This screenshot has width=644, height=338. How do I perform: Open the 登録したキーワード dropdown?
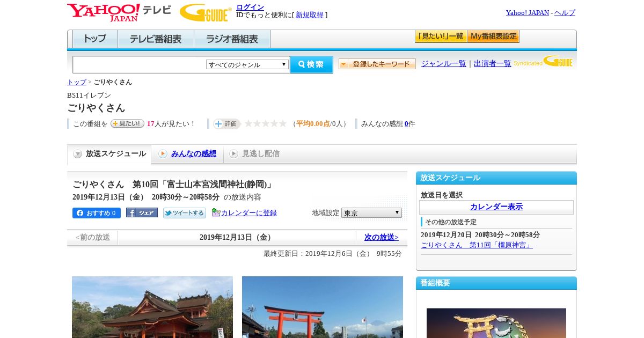coord(377,64)
